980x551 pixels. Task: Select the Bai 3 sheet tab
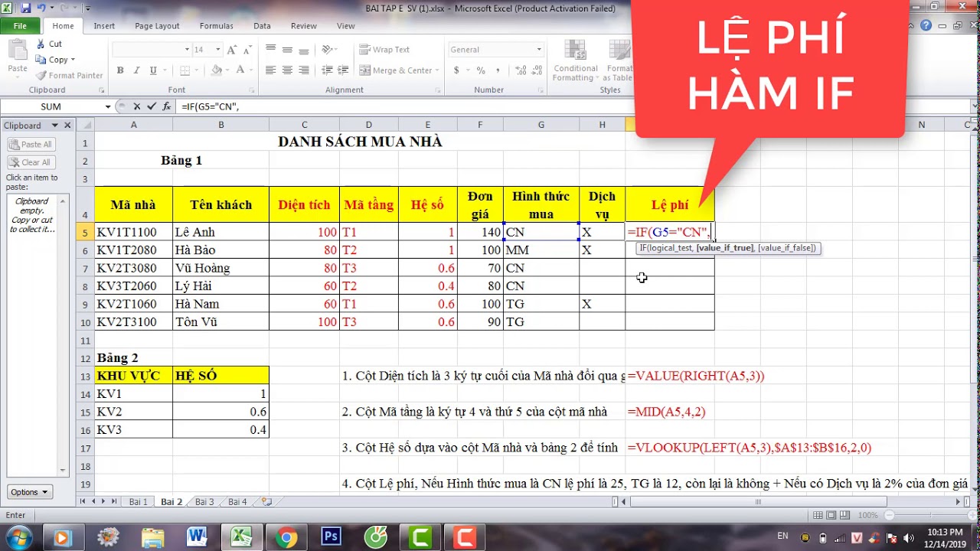204,502
